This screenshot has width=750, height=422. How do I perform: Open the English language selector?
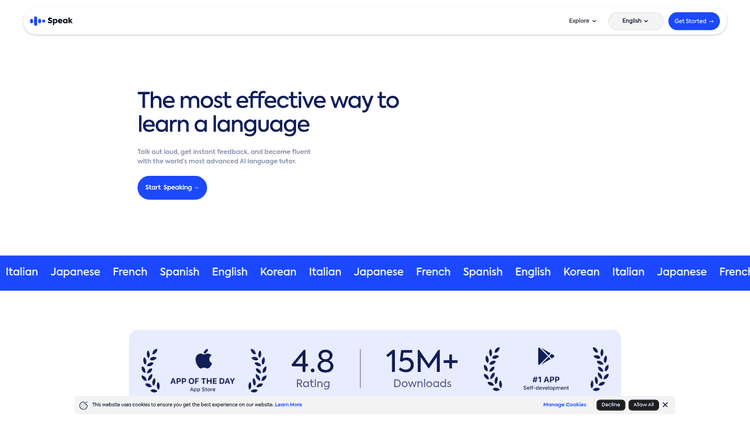coord(635,21)
